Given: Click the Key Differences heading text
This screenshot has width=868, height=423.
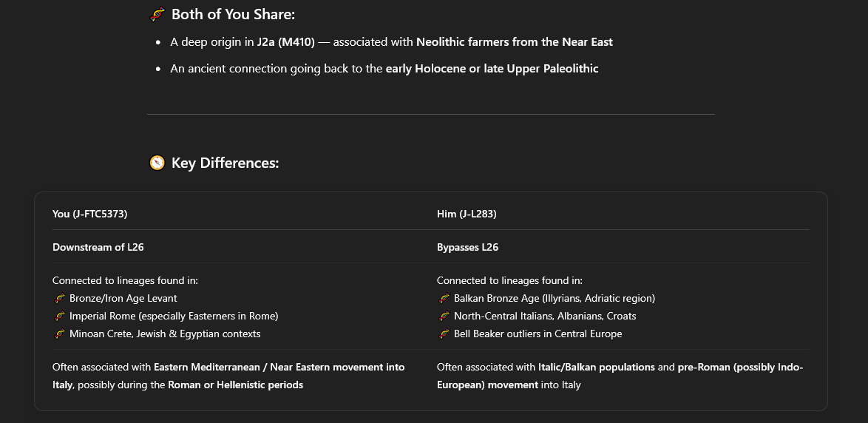Looking at the screenshot, I should click(x=226, y=163).
